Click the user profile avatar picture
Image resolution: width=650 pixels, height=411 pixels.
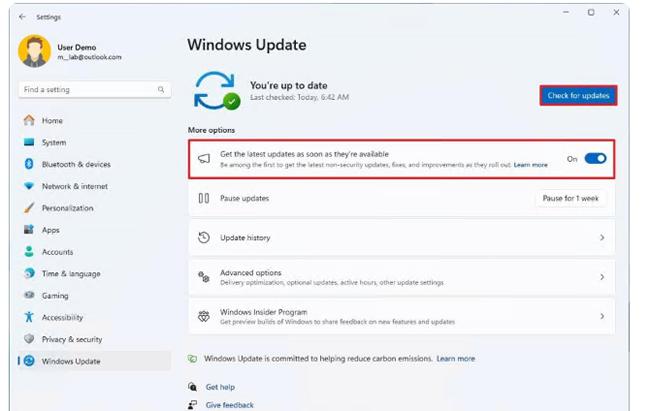pyautogui.click(x=34, y=51)
